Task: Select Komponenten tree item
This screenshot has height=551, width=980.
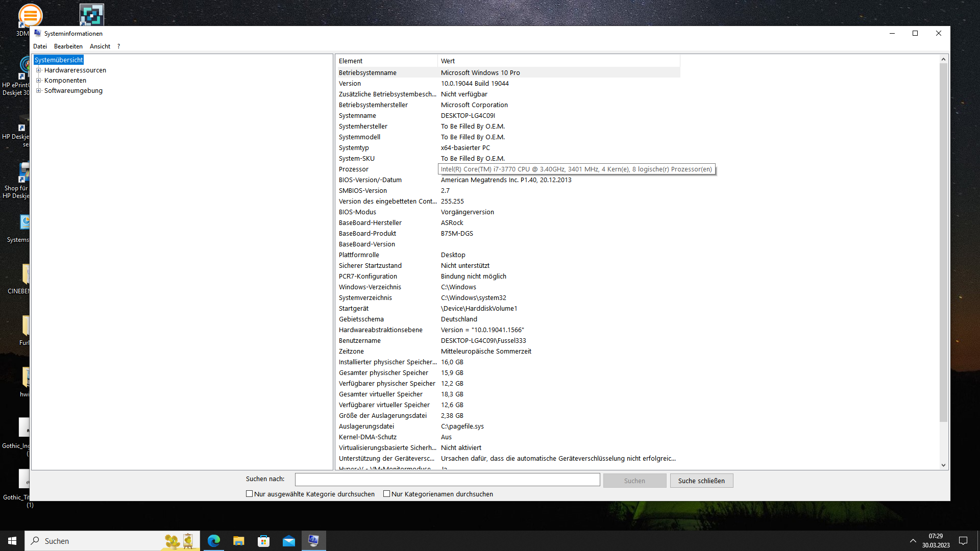Action: click(65, 81)
